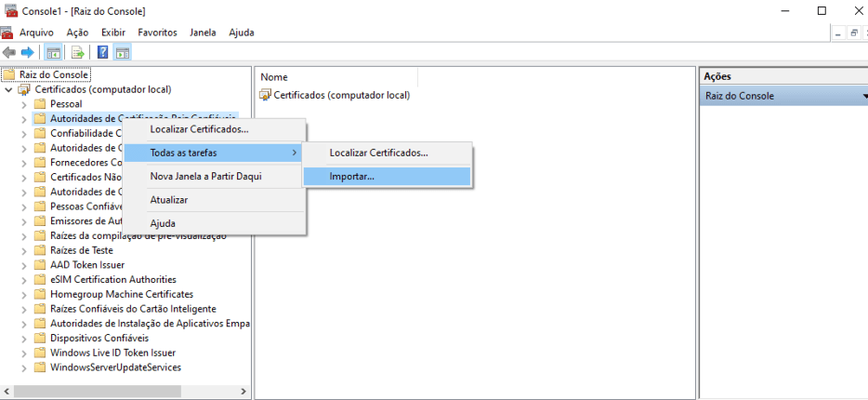This screenshot has height=400, width=868.
Task: Open the Favoritos menu
Action: (x=157, y=33)
